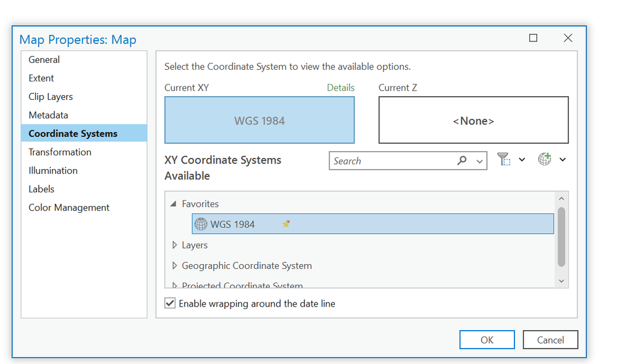Viewport: 617px width, 364px height.
Task: Click the WGS 1984 globe icon
Action: (201, 224)
